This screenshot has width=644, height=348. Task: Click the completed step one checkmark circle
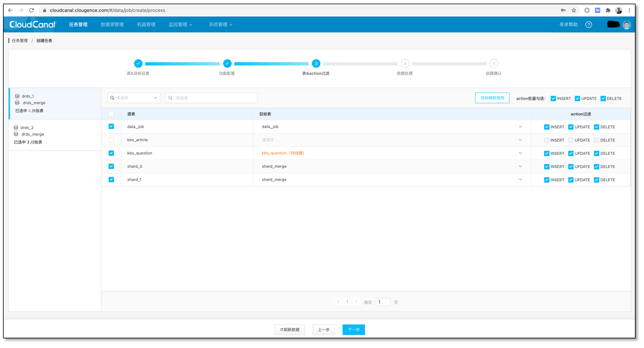[x=138, y=63]
